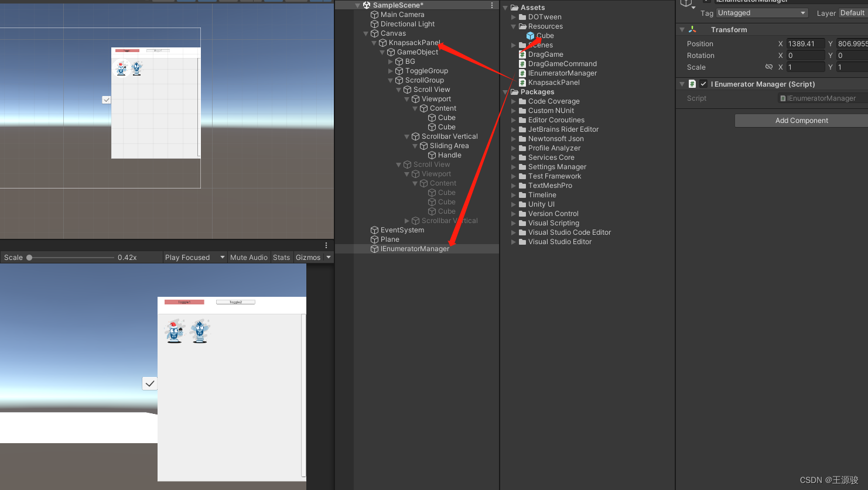Viewport: 868px width, 490px height.
Task: Collapse the Packages folder tree
Action: point(505,92)
